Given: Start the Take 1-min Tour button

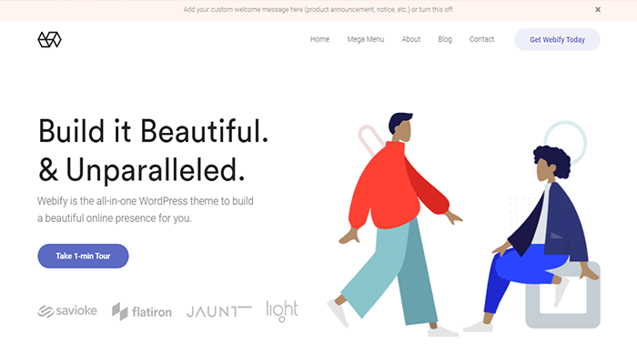Looking at the screenshot, I should click(83, 256).
